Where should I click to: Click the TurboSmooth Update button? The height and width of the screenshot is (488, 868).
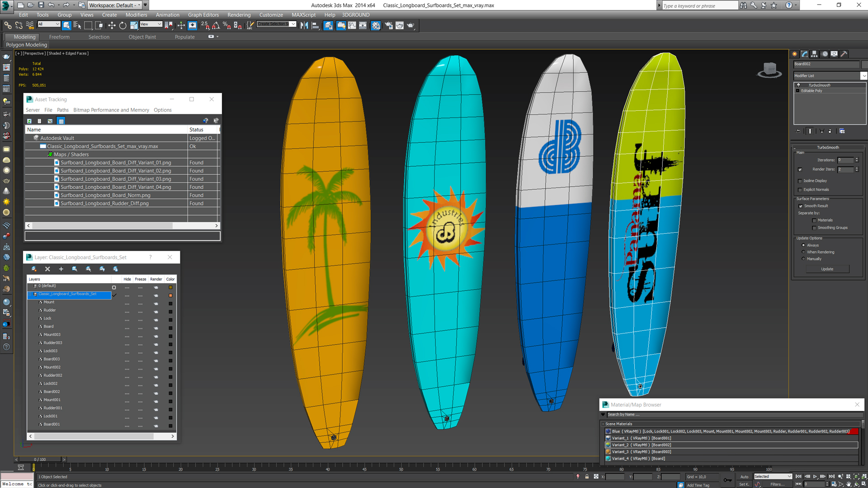coord(827,269)
